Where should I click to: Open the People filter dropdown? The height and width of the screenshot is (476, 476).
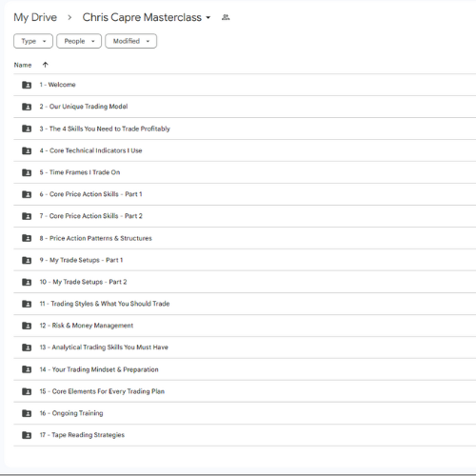[x=79, y=41]
